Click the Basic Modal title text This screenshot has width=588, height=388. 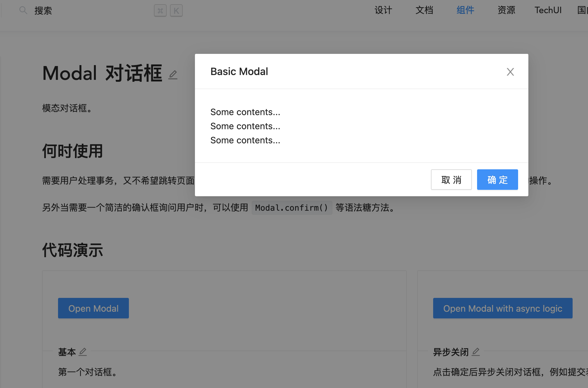(x=239, y=71)
